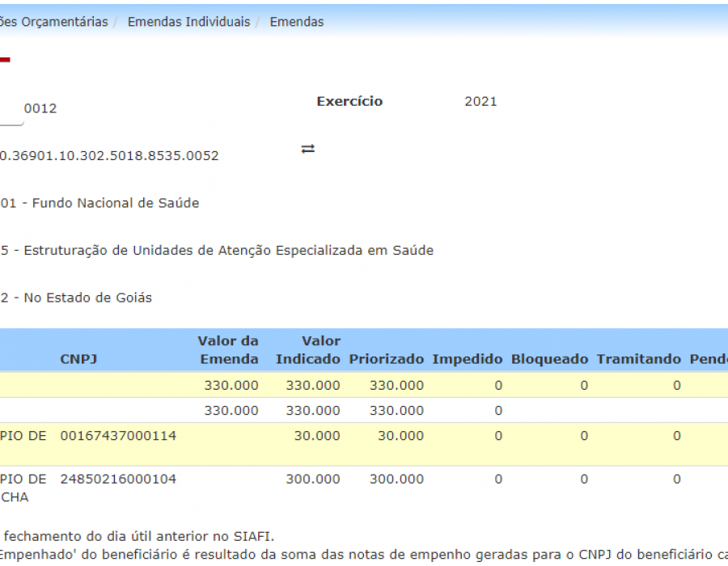Select the Empenhado beneficiary note text

pyautogui.click(x=364, y=555)
